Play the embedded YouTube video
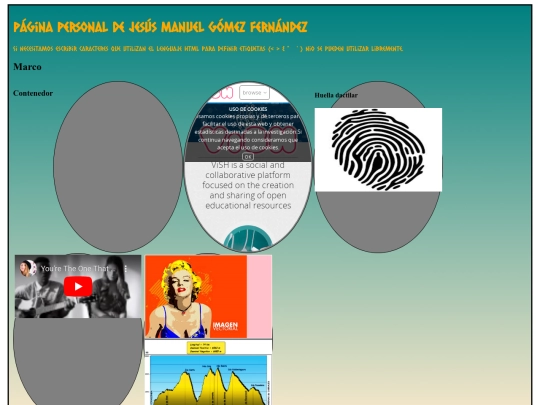540x405 pixels. pyautogui.click(x=78, y=286)
